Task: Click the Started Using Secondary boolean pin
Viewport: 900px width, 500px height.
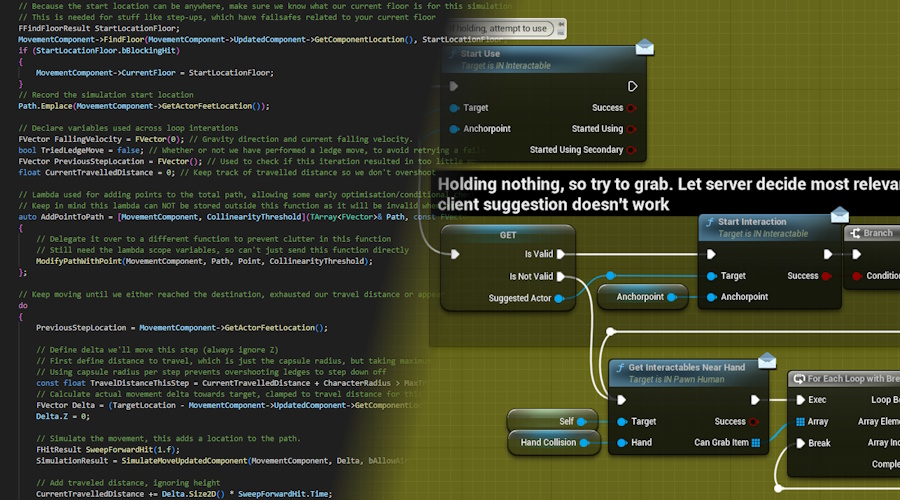Action: 631,150
